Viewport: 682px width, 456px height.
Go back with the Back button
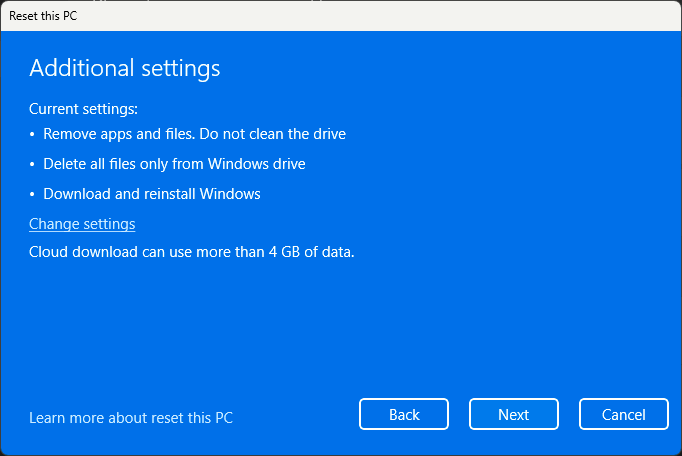(404, 414)
